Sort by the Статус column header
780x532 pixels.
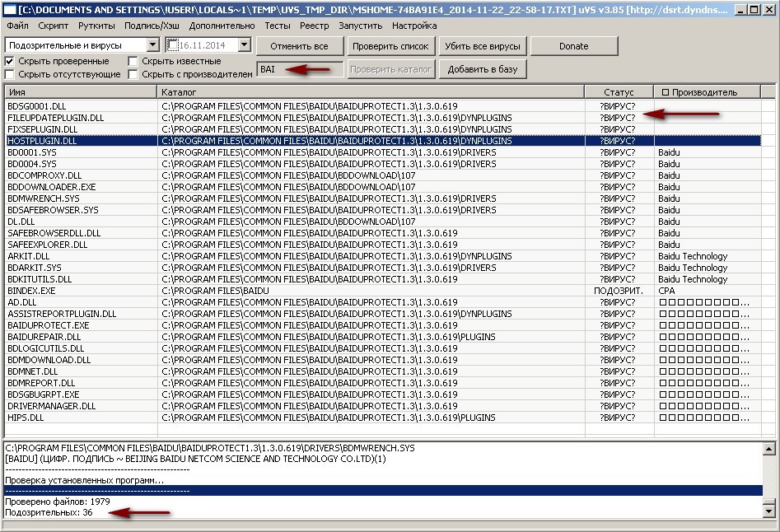(619, 92)
